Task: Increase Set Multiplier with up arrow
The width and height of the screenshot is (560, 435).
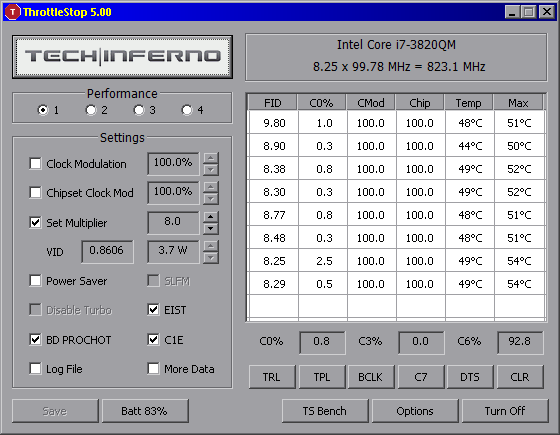Action: 211,217
